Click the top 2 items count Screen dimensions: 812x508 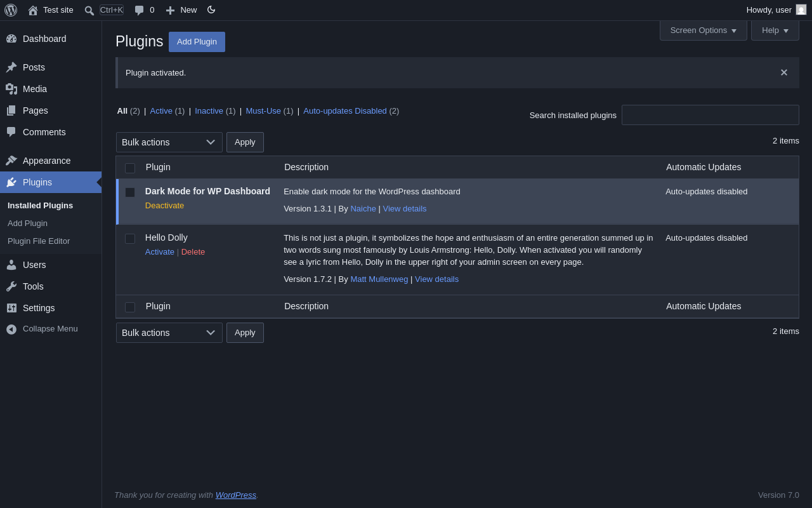coord(786,141)
